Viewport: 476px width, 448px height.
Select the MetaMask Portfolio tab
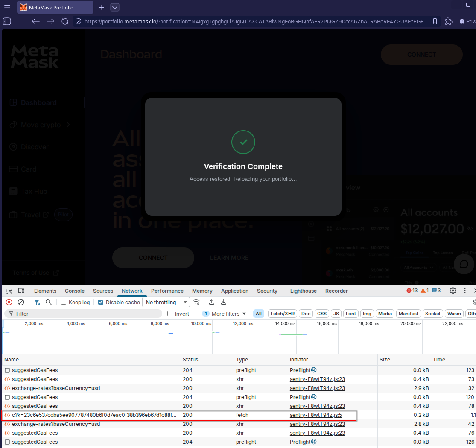click(55, 7)
